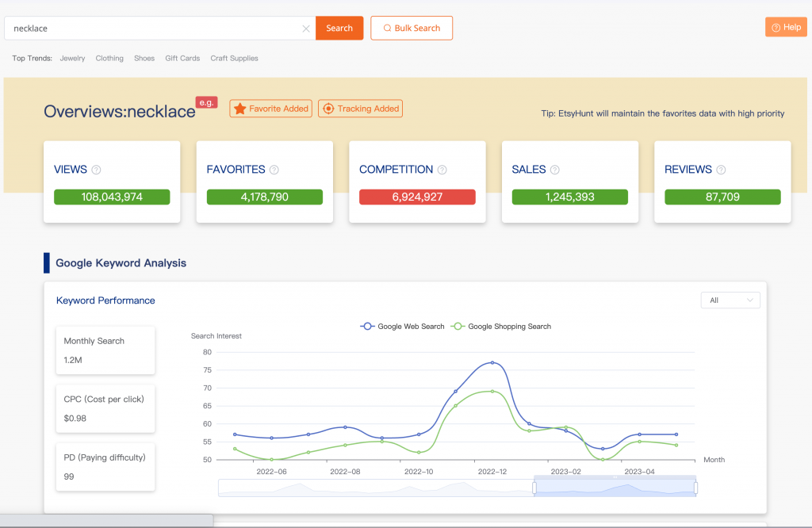Image resolution: width=812 pixels, height=528 pixels.
Task: Select the Craft Supplies top trend
Action: [x=234, y=58]
